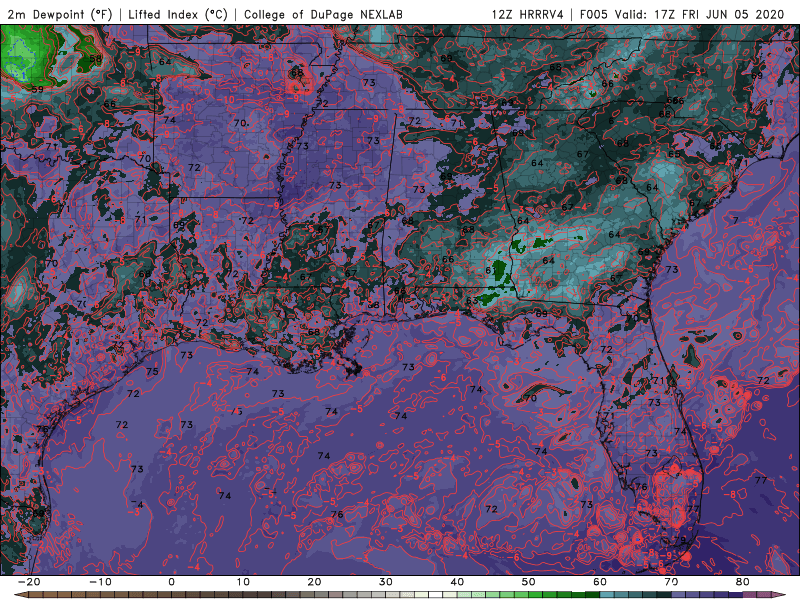Click the "79" dewpoint value in south Florida
The width and height of the screenshot is (800, 600).
(680, 539)
